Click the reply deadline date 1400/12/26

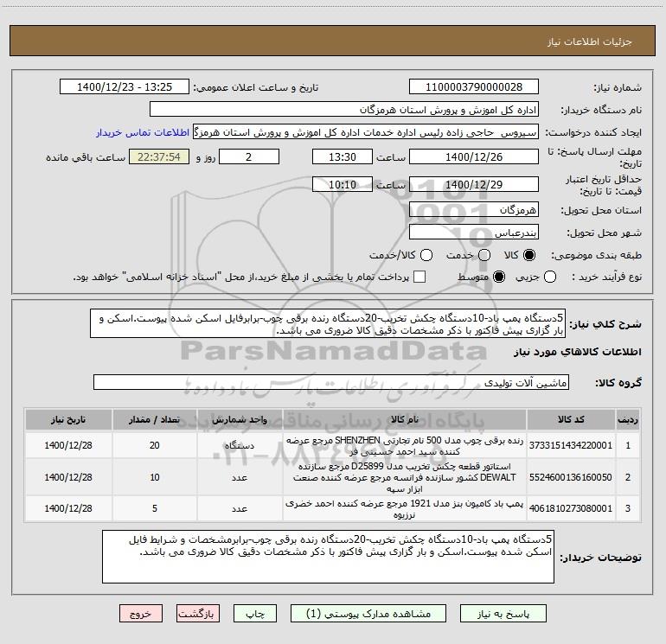click(x=474, y=156)
